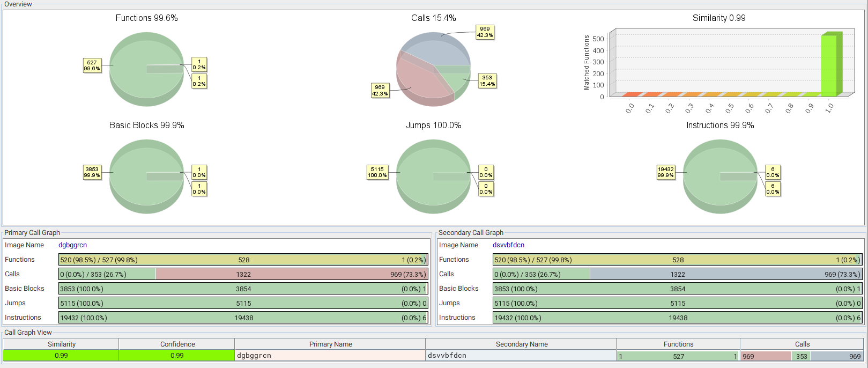Viewport: 868px width, 368px height.
Task: Click the Instructions 99.9% pie chart
Action: (x=719, y=176)
